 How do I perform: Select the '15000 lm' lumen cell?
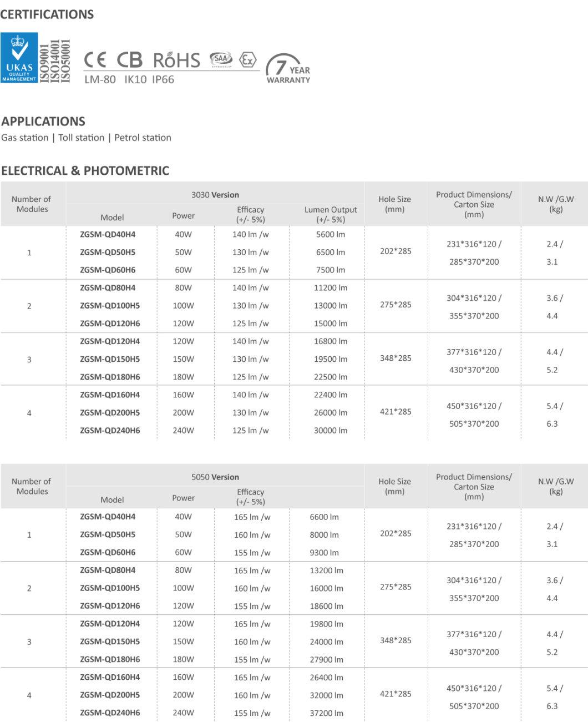[331, 323]
